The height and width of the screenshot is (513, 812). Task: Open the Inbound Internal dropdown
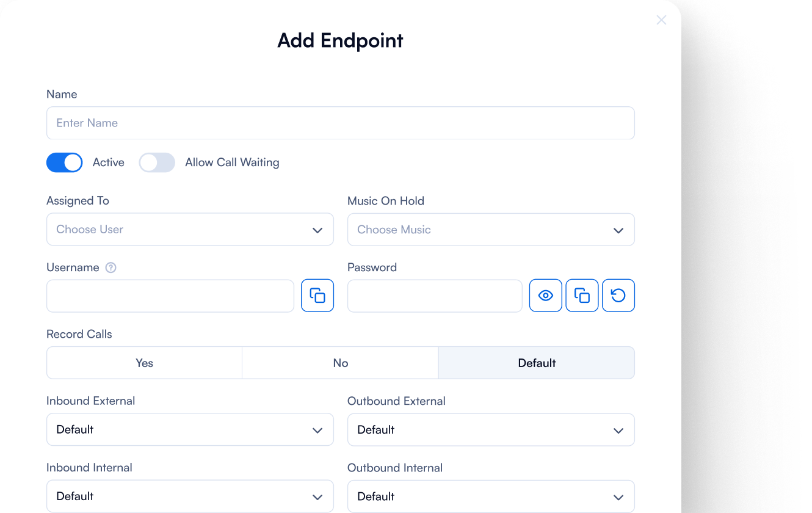click(190, 497)
